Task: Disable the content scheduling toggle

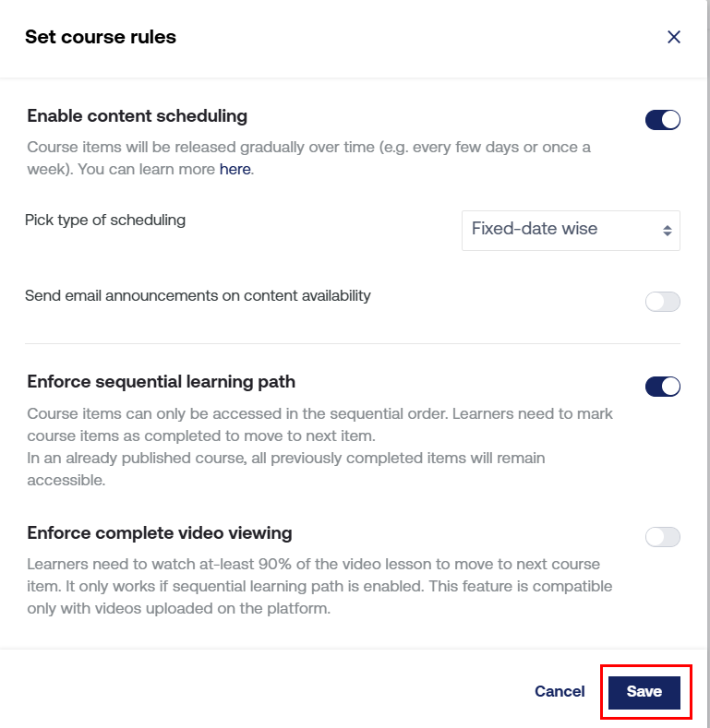Action: 662,120
